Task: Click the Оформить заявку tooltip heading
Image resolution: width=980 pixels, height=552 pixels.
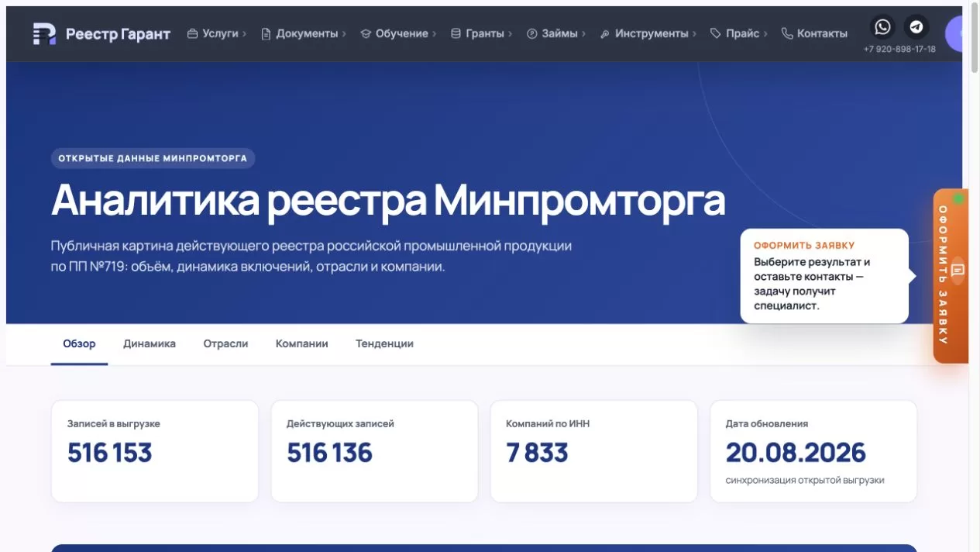Action: pyautogui.click(x=804, y=246)
